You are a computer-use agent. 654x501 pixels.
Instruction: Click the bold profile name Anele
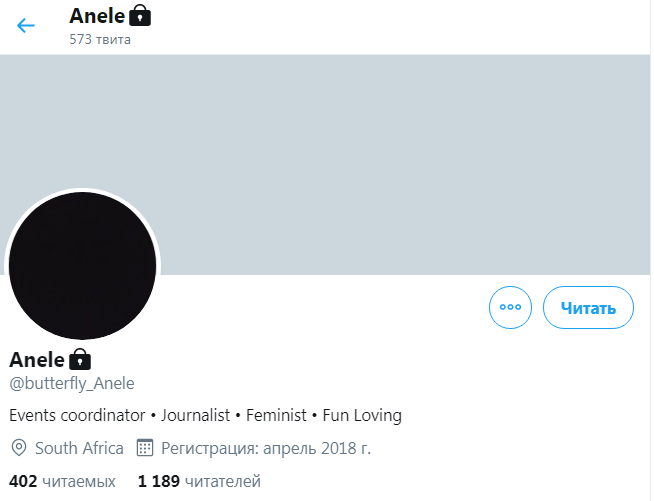[37, 359]
